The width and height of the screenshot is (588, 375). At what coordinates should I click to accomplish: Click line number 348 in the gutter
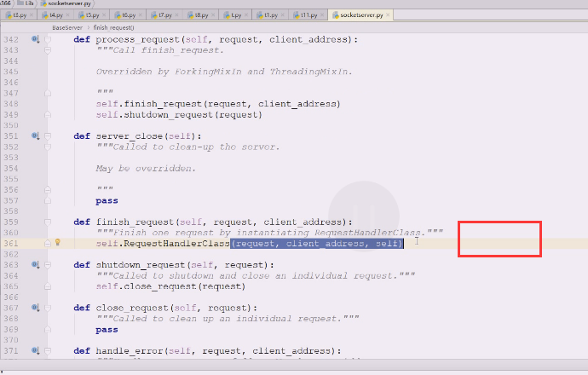(x=11, y=103)
